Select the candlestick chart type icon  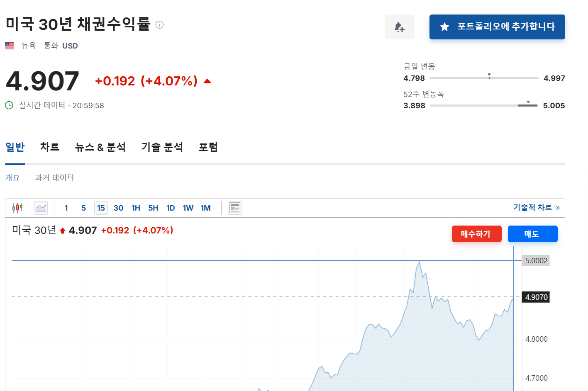click(x=17, y=208)
